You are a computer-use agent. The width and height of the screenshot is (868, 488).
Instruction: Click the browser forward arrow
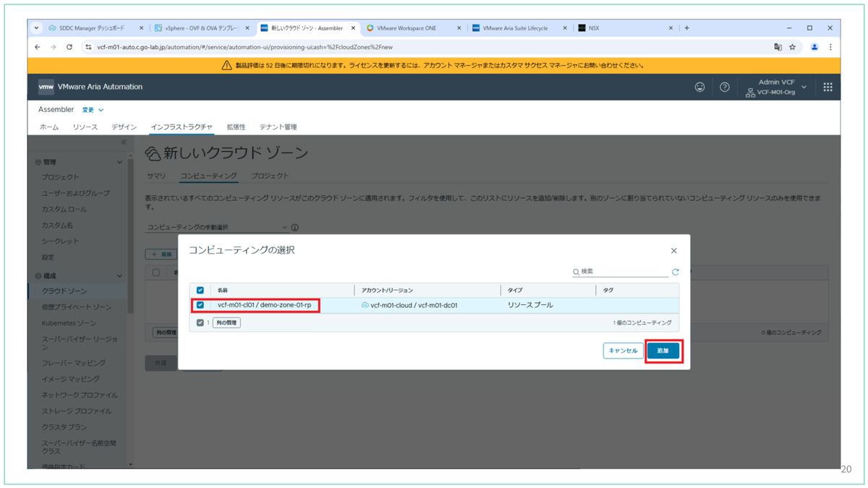click(x=54, y=46)
